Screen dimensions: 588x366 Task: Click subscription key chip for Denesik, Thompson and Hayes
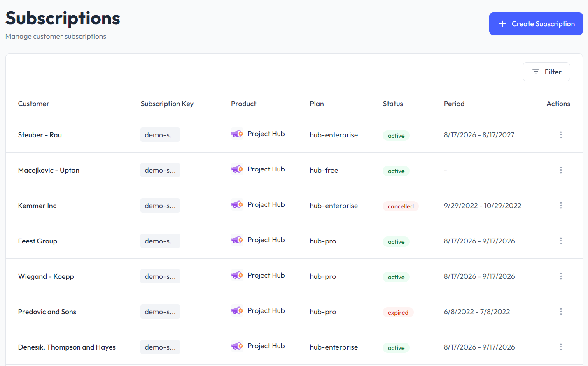tap(160, 347)
